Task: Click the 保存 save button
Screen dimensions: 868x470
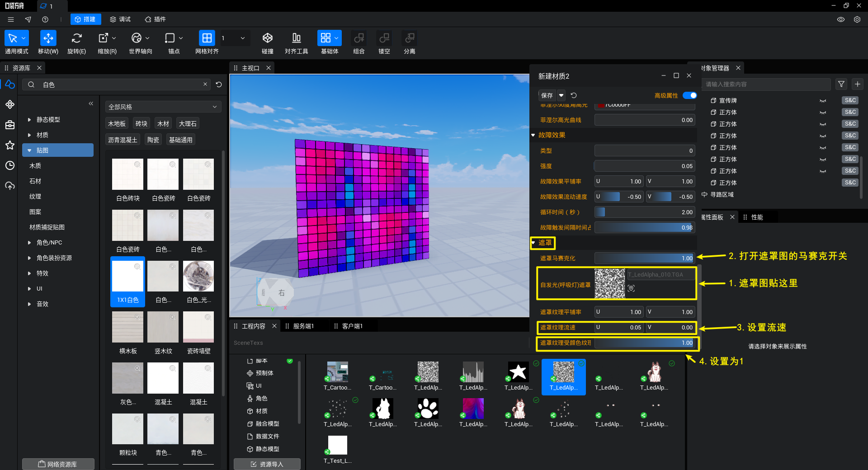Action: pyautogui.click(x=547, y=95)
